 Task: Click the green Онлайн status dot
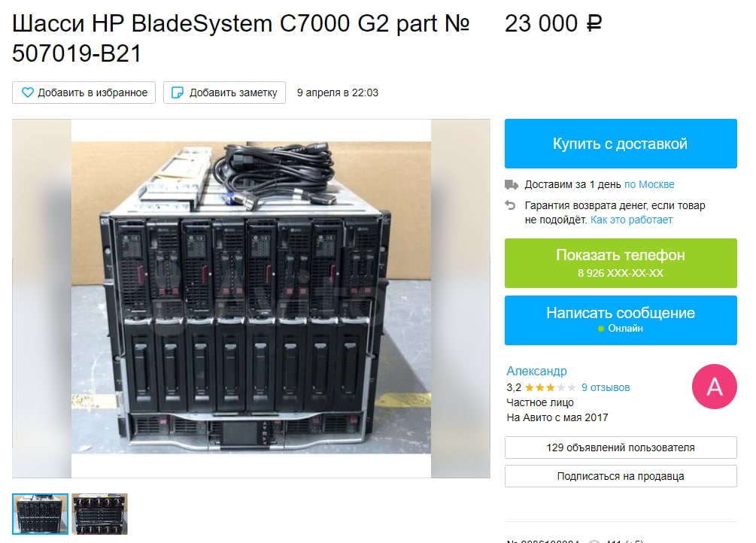[x=601, y=329]
